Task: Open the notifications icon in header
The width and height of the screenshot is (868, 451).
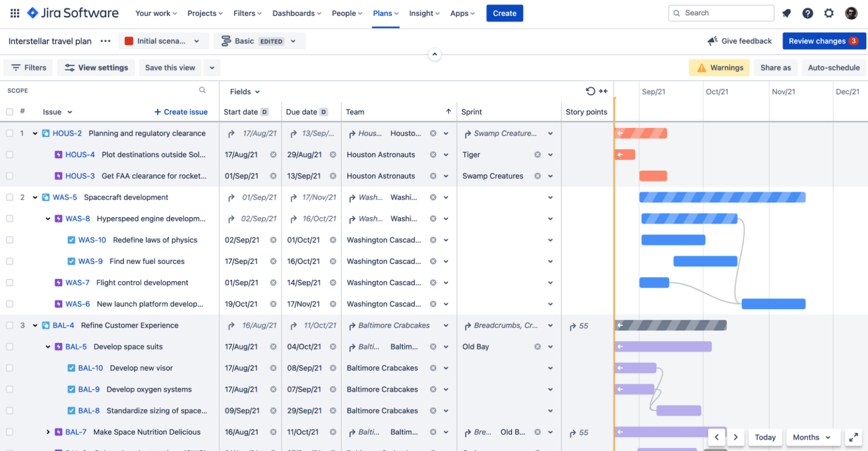Action: (x=786, y=13)
